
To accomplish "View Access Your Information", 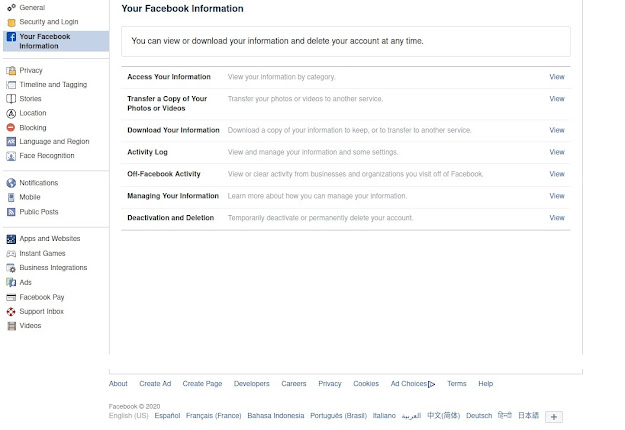I will pos(557,77).
